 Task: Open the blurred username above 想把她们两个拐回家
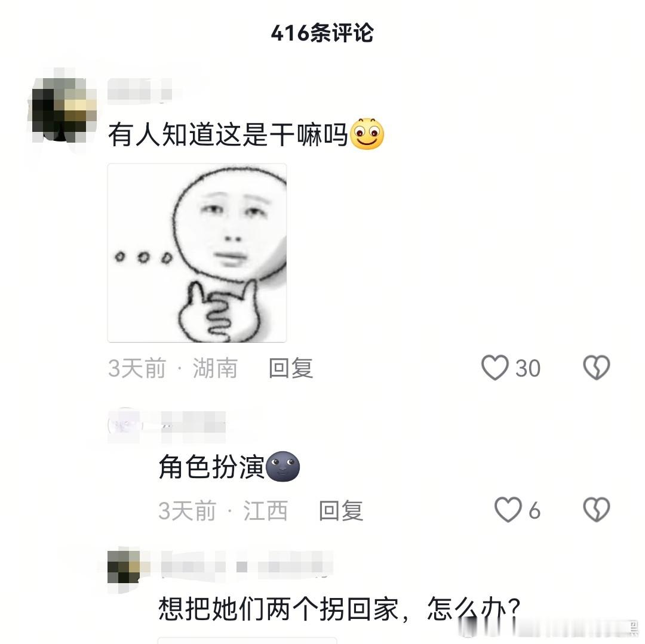point(246,566)
